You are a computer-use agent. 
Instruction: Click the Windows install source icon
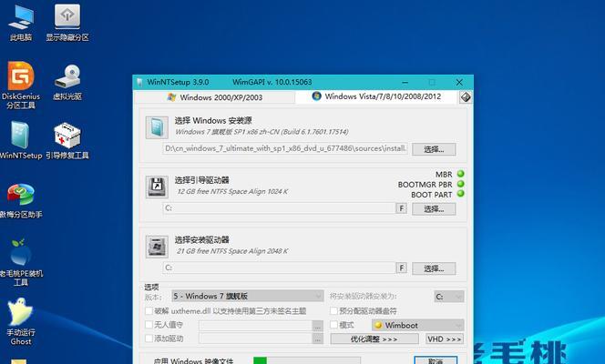click(157, 127)
